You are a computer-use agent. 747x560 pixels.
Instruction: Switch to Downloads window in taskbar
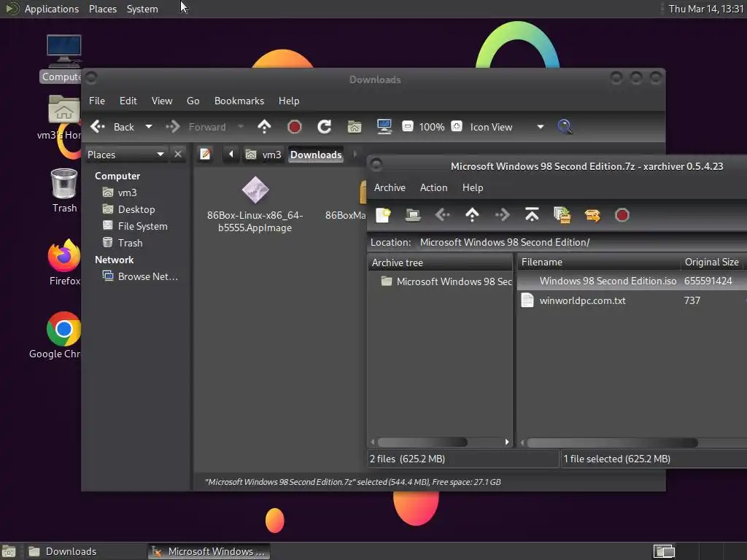85,551
